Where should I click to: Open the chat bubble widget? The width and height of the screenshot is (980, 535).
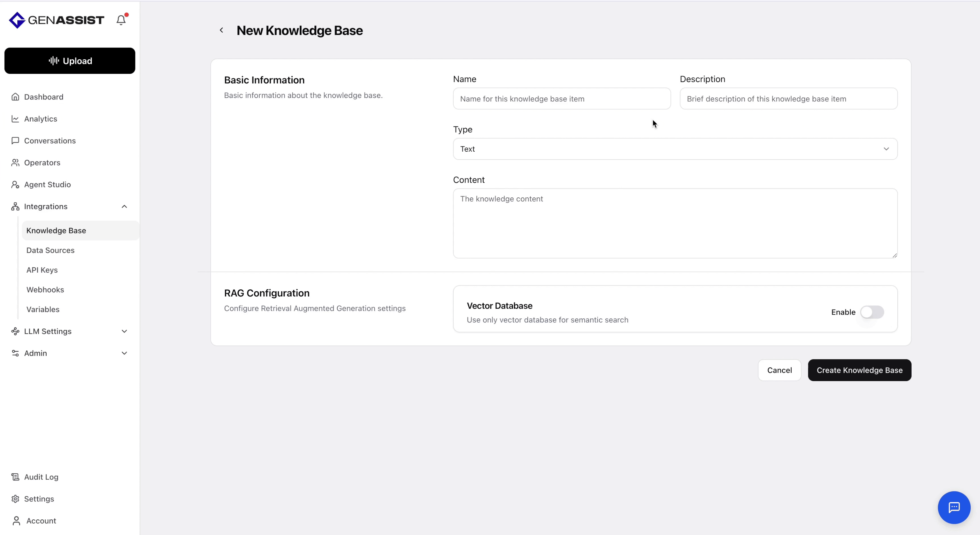click(954, 507)
